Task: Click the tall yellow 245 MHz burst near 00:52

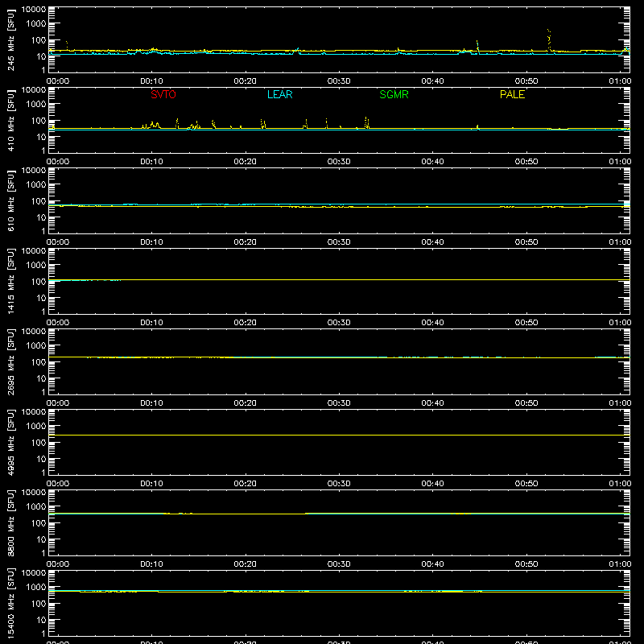Action: coord(549,39)
